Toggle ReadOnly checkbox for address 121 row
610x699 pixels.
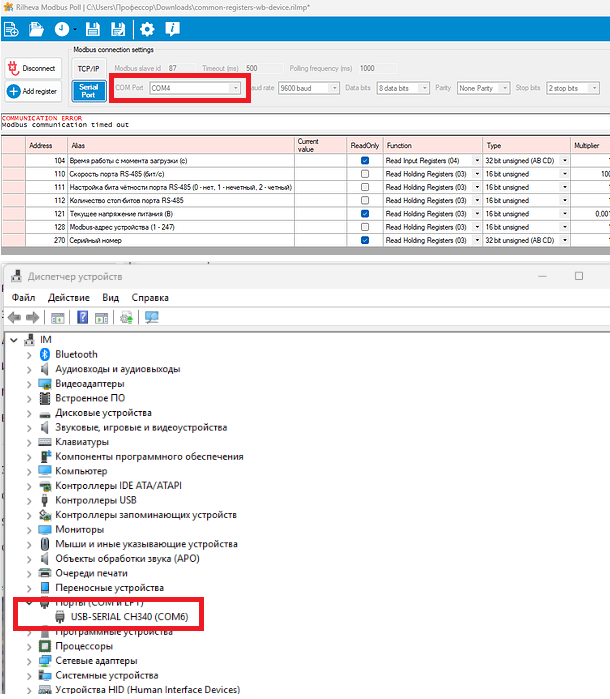point(365,213)
